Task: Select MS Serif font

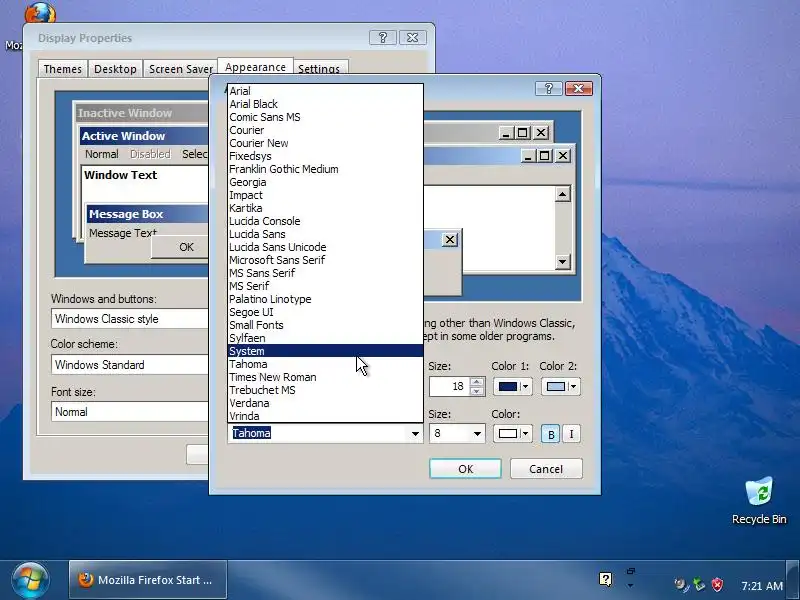Action: pyautogui.click(x=325, y=286)
